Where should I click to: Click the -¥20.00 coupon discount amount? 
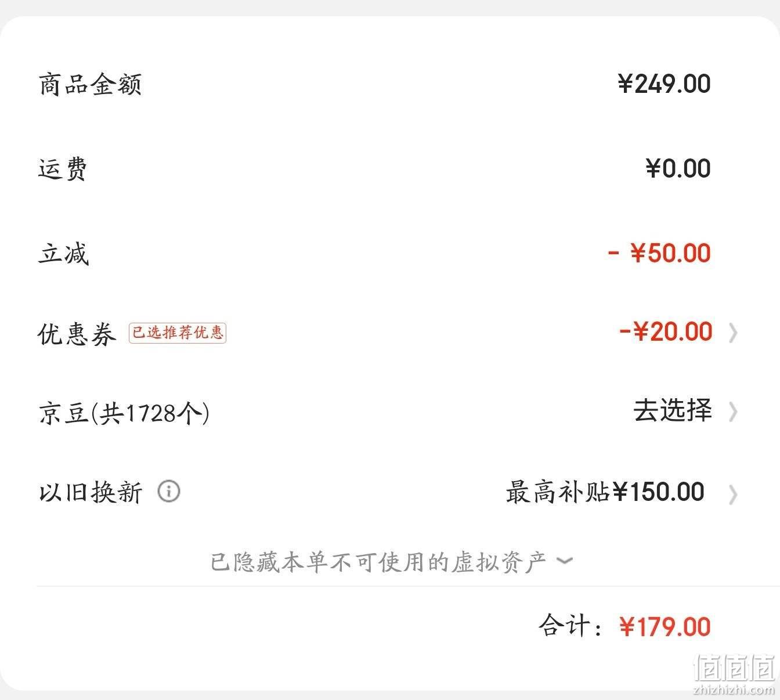click(x=666, y=332)
